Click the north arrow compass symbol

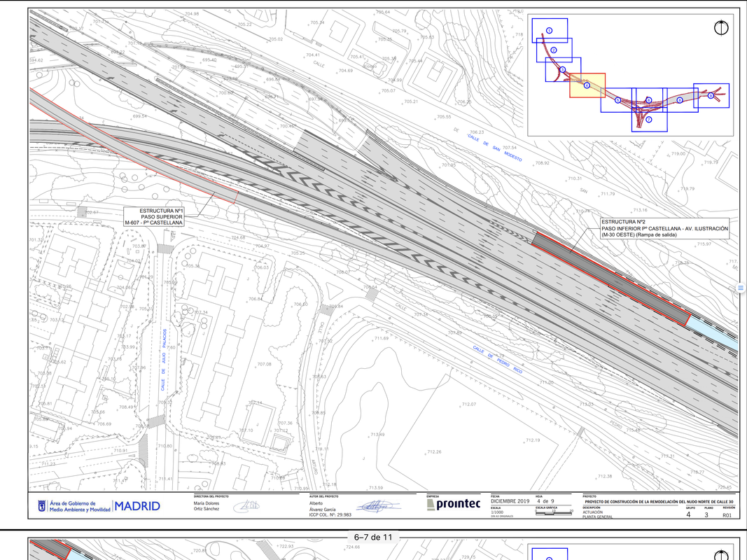point(721,27)
